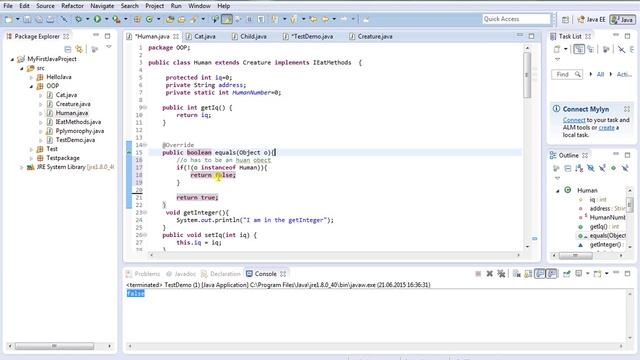The width and height of the screenshot is (640, 360).
Task: Close the Connect Mylyn notice
Action: (627, 109)
